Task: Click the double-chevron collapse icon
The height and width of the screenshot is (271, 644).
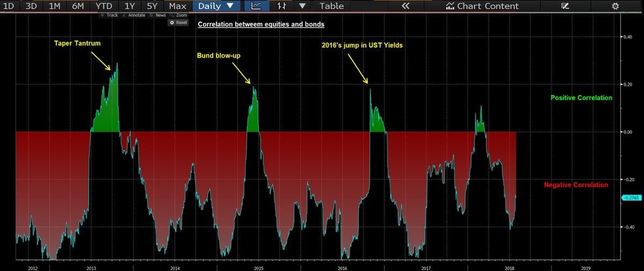Action: click(405, 6)
